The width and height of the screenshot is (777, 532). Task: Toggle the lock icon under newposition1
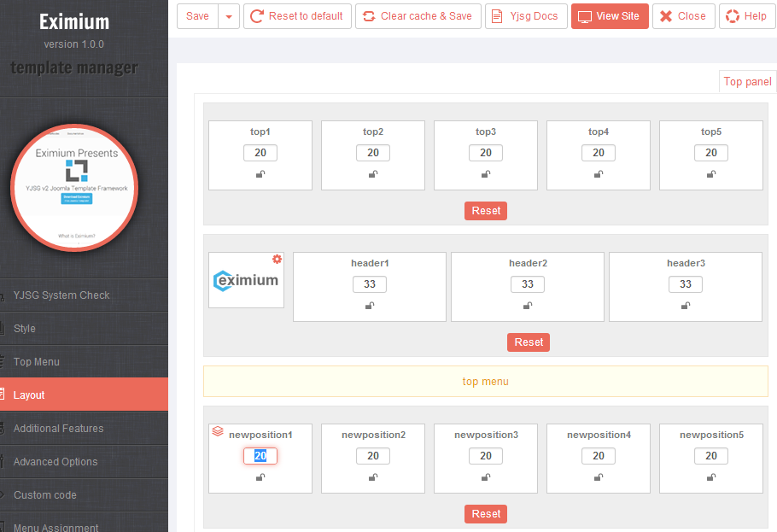click(x=260, y=477)
